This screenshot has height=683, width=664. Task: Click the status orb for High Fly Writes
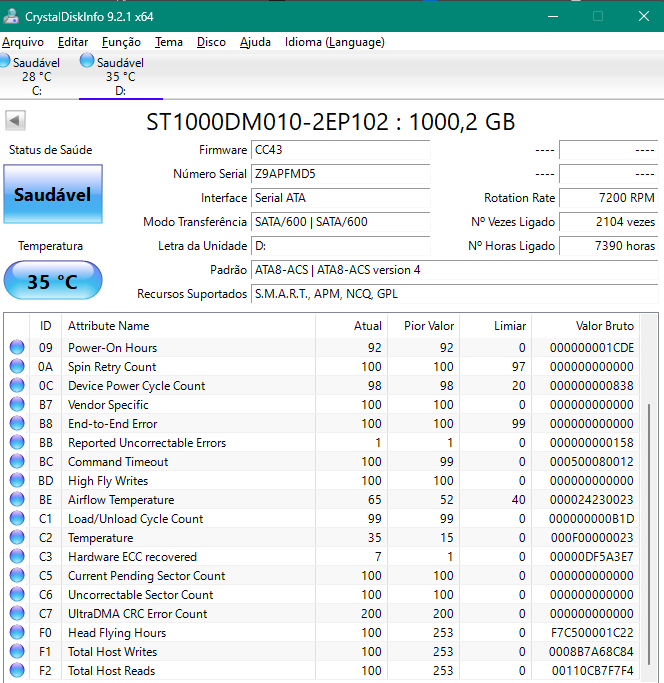click(17, 480)
